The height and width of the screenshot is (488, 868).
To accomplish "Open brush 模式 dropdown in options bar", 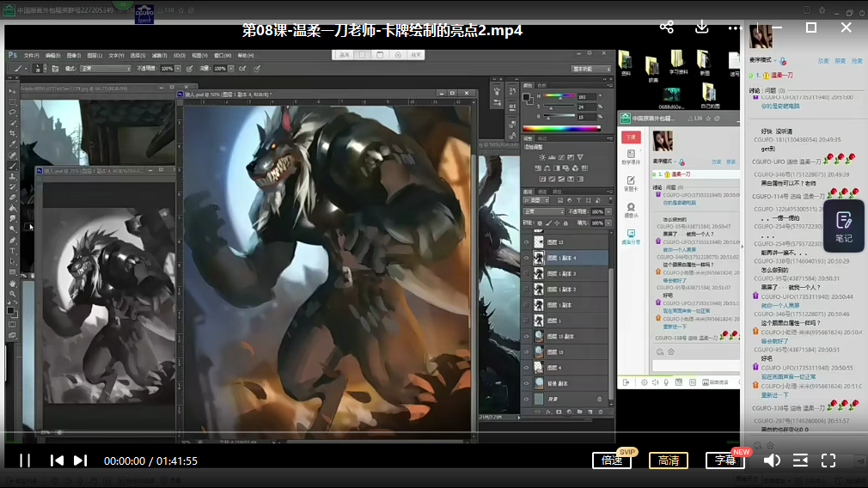I will tap(105, 69).
